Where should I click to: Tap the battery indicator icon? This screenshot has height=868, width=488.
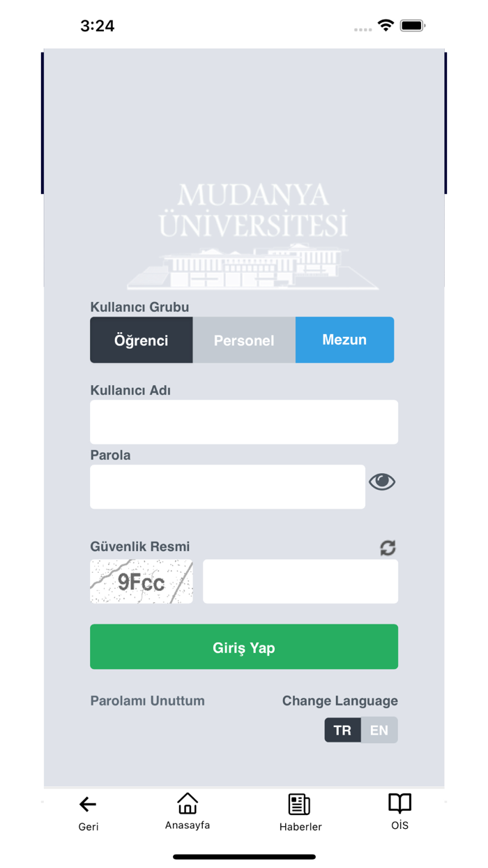tap(411, 25)
